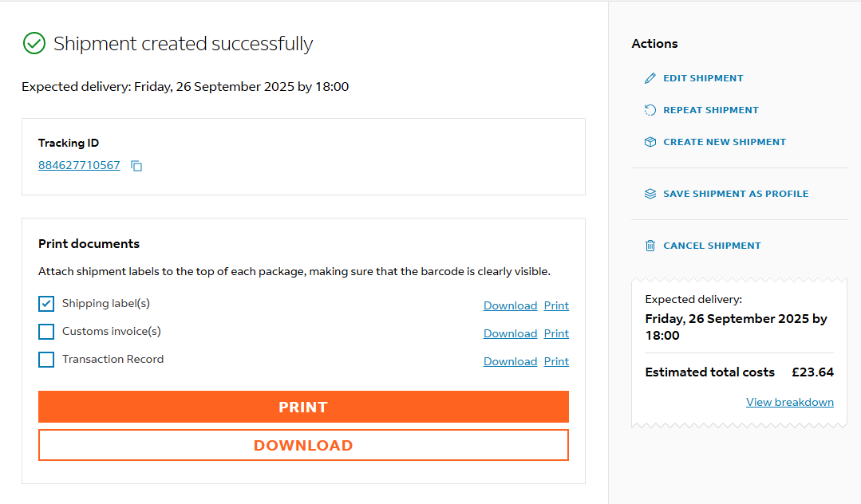861x504 pixels.
Task: Click the Edit Shipment pencil icon
Action: coord(650,78)
